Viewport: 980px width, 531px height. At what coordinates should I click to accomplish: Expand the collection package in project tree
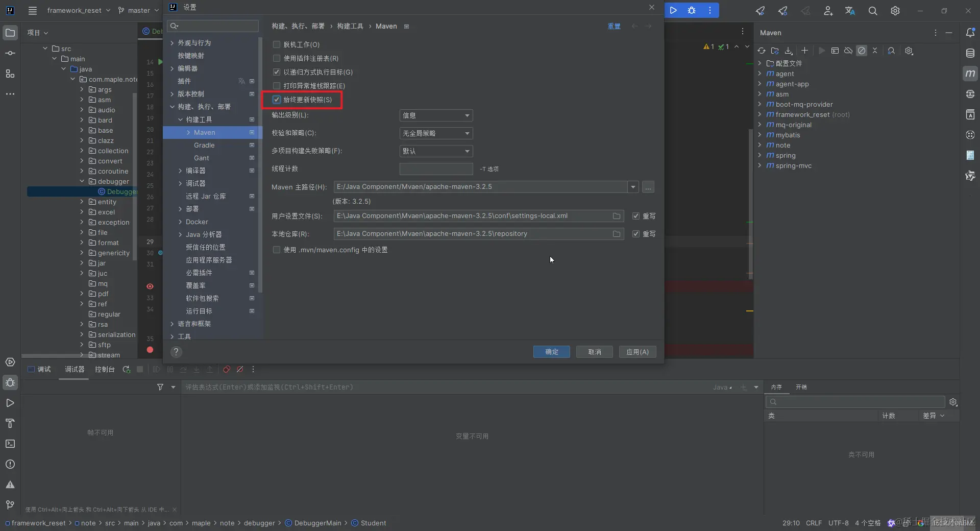point(82,151)
